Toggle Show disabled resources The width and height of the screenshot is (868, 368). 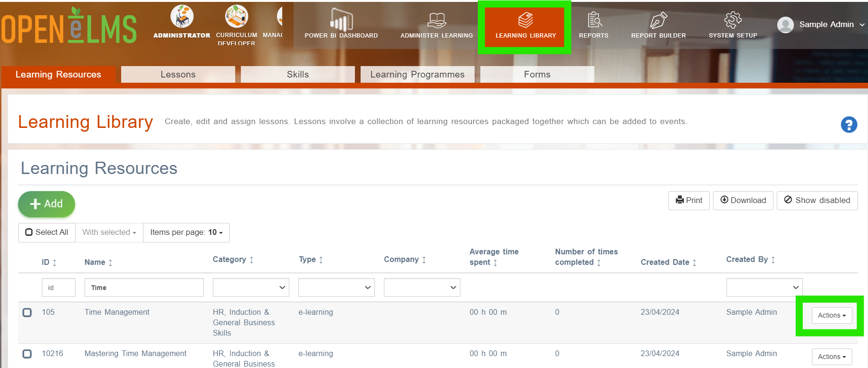(x=817, y=201)
